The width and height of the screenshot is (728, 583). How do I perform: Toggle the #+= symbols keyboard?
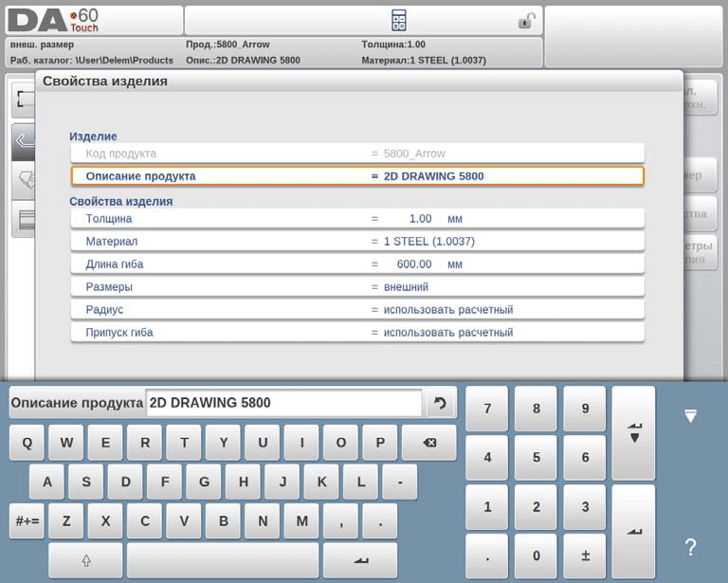(x=27, y=520)
